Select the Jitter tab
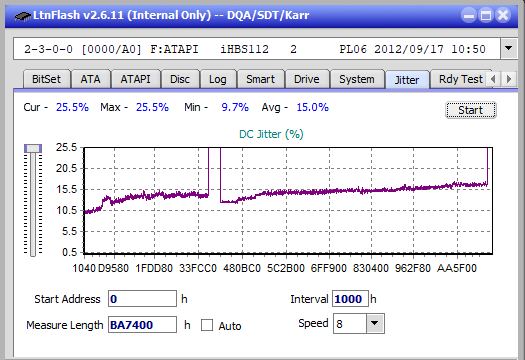The height and width of the screenshot is (360, 525). coord(407,80)
